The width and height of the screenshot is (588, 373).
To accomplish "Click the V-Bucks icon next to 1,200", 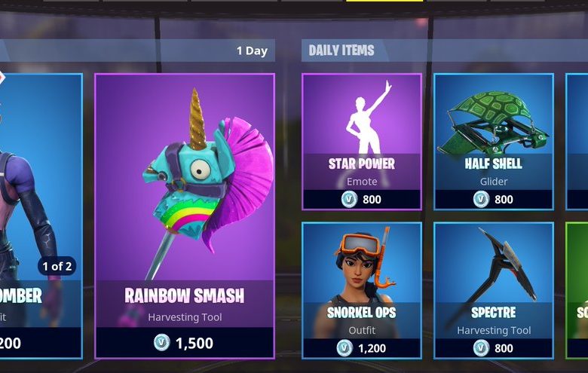I will click(345, 348).
